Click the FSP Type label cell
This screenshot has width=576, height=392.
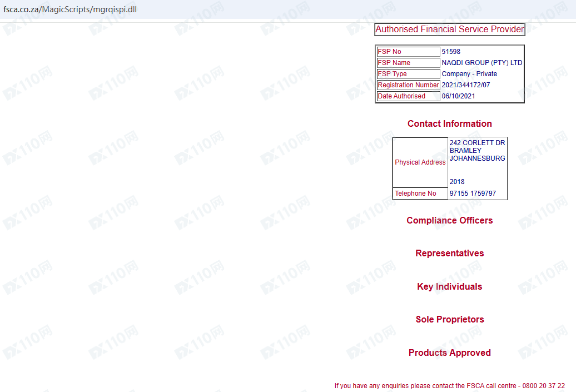click(408, 74)
